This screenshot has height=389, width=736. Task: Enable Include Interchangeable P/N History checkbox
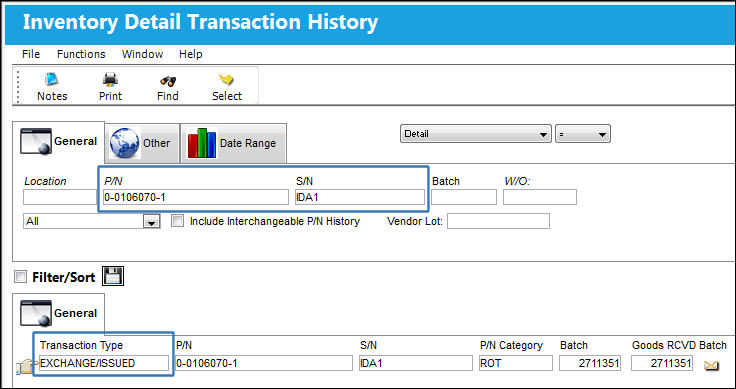coord(177,221)
